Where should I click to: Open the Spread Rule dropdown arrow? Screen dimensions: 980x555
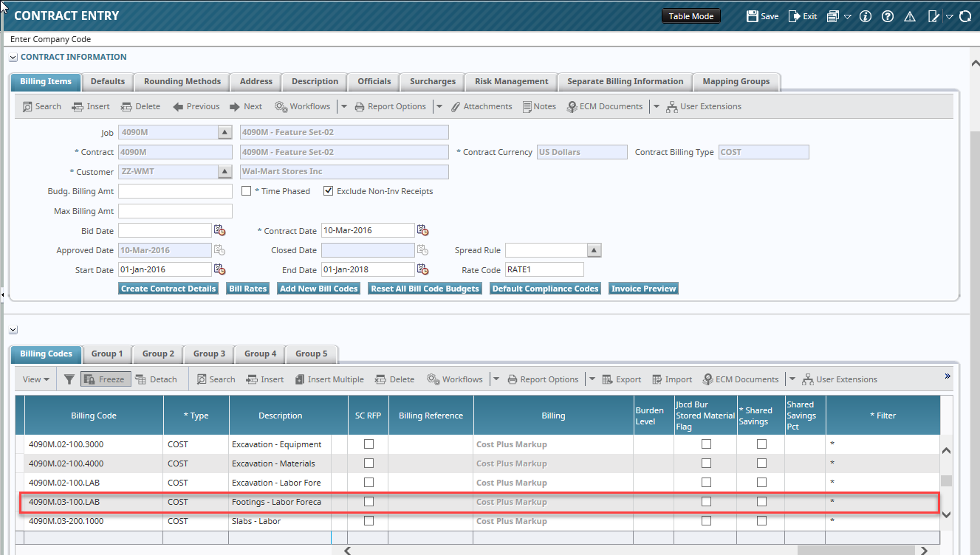pyautogui.click(x=594, y=250)
